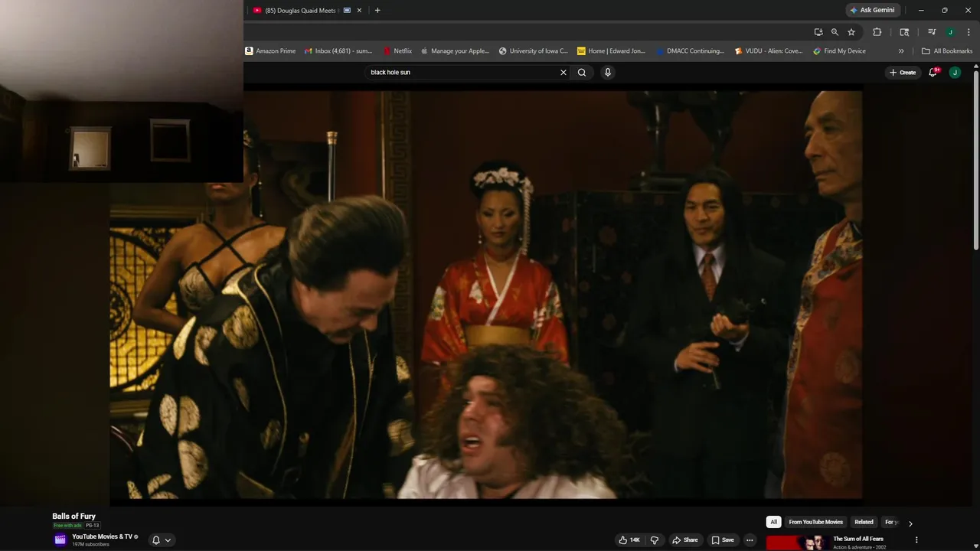The height and width of the screenshot is (551, 980).
Task: Open a new browser tab
Action: click(377, 10)
